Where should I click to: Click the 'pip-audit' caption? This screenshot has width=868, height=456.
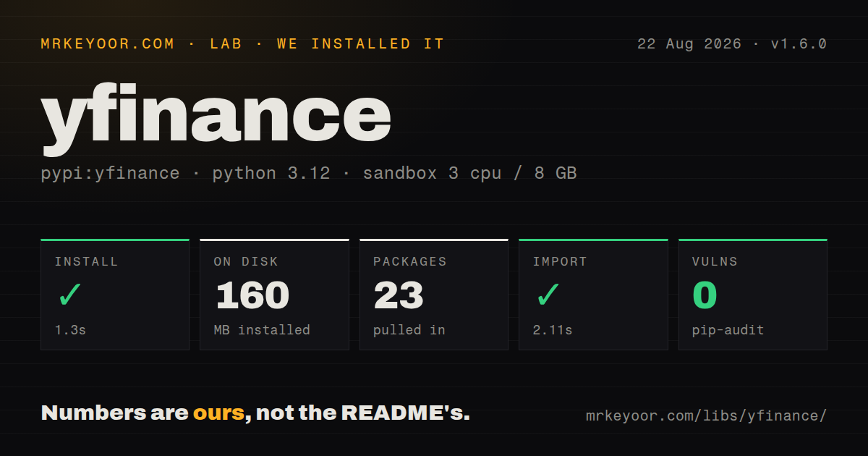pos(728,330)
